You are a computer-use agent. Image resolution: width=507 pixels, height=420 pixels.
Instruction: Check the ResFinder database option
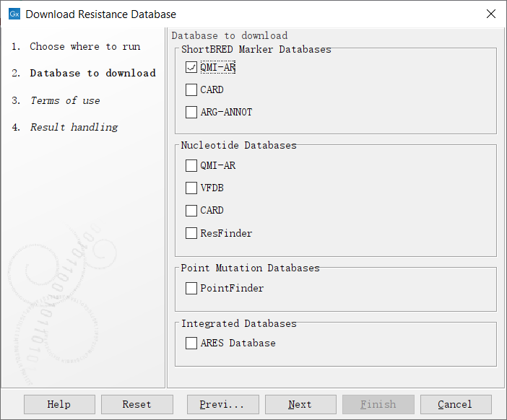[191, 233]
